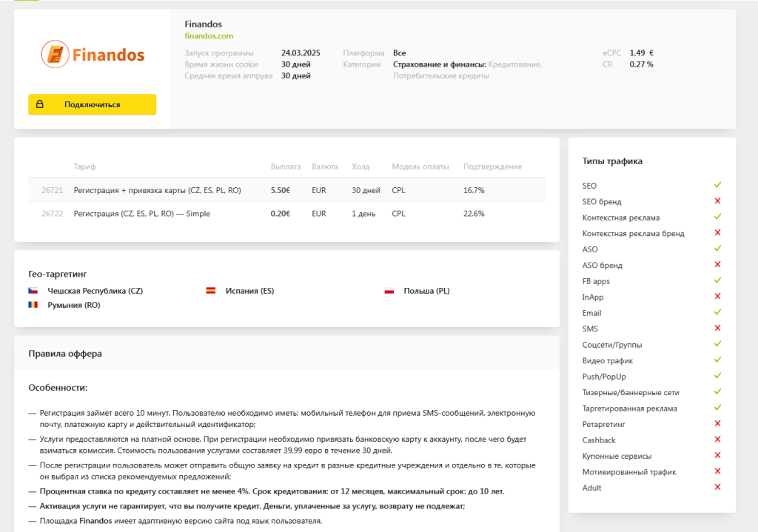Click the Poland flag icon
Image resolution: width=758 pixels, height=532 pixels.
pos(389,291)
